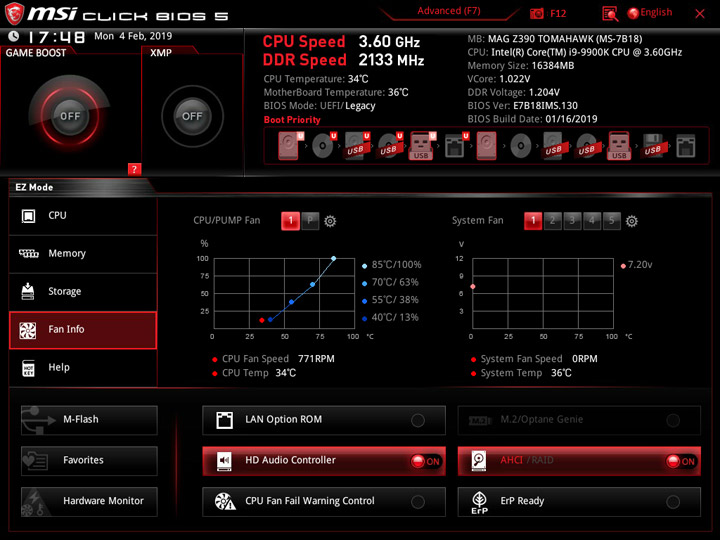The image size is (720, 540).
Task: Select the UEFI network boot icon
Action: [456, 146]
